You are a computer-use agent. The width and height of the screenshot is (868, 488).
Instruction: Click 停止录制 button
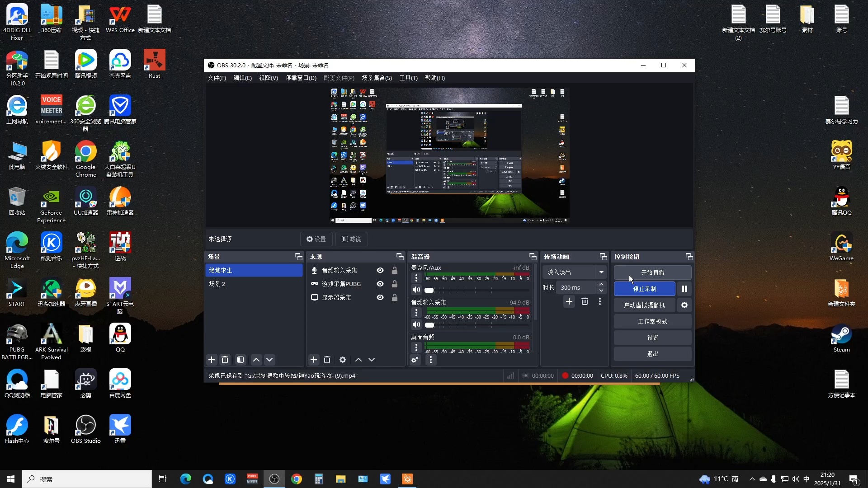pos(644,289)
